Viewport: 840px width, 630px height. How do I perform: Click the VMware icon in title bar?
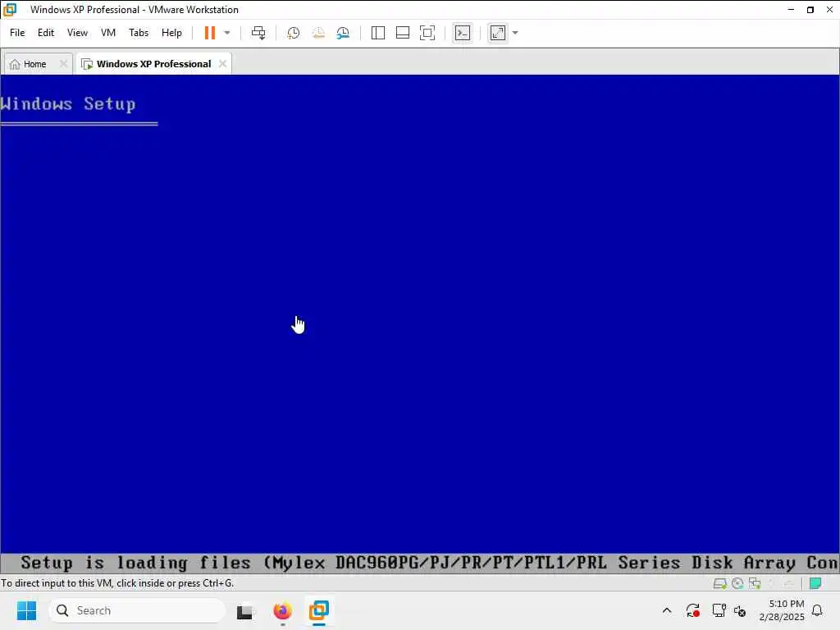(10, 10)
